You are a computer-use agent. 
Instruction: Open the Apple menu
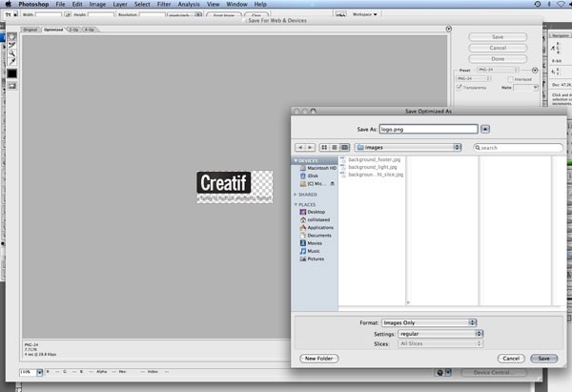pyautogui.click(x=8, y=4)
